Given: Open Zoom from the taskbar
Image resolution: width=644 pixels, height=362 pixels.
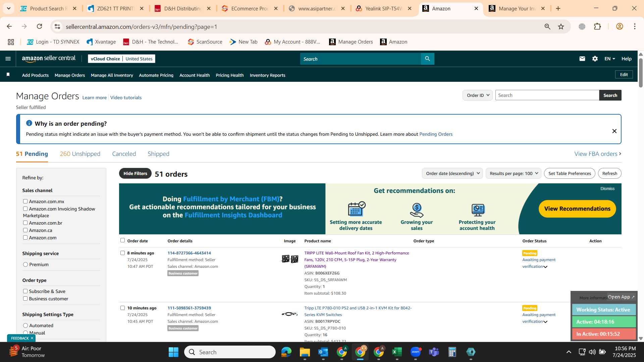Looking at the screenshot, I should tap(416, 352).
